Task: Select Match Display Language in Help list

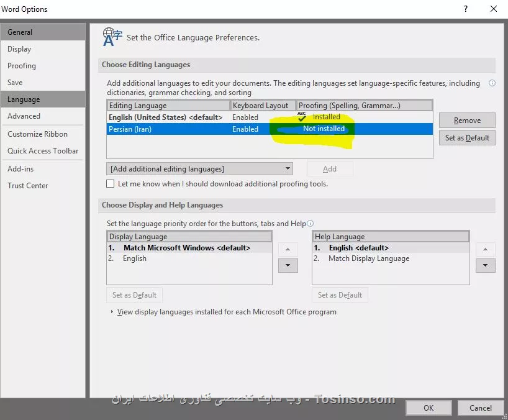Action: click(x=391, y=258)
